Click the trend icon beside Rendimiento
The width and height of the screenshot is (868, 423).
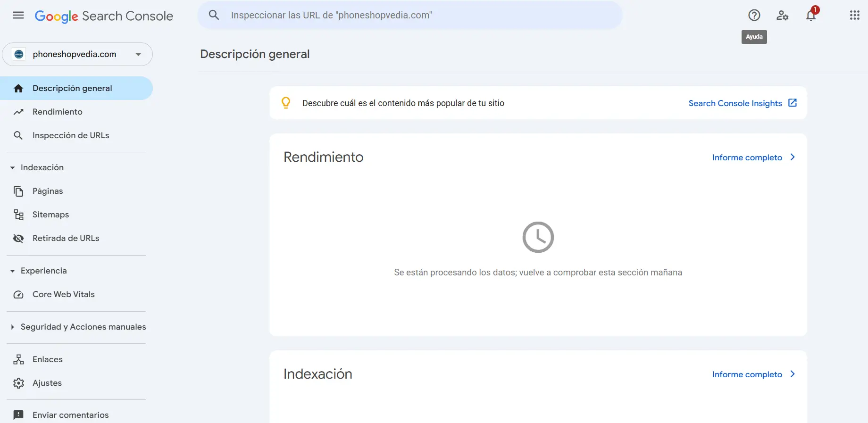click(18, 112)
